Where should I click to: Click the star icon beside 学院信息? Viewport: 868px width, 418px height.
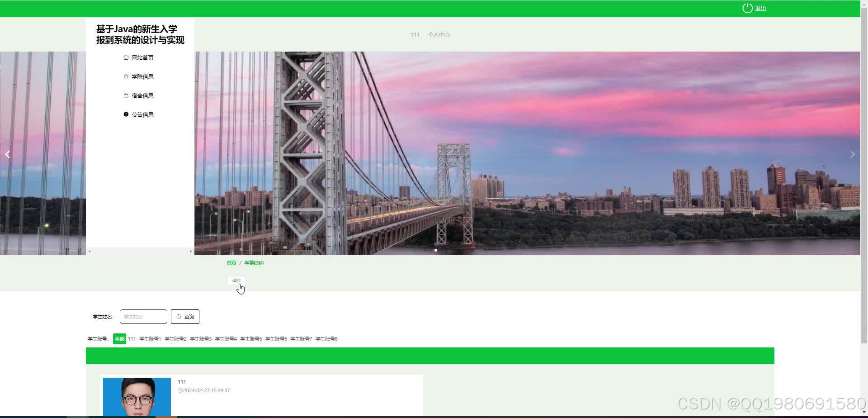tap(126, 76)
